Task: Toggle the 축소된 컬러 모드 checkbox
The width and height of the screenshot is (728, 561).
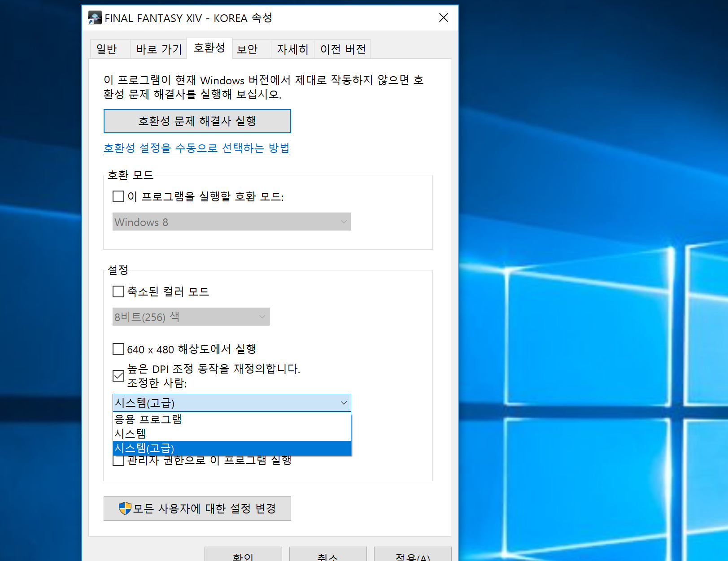Action: coord(118,291)
